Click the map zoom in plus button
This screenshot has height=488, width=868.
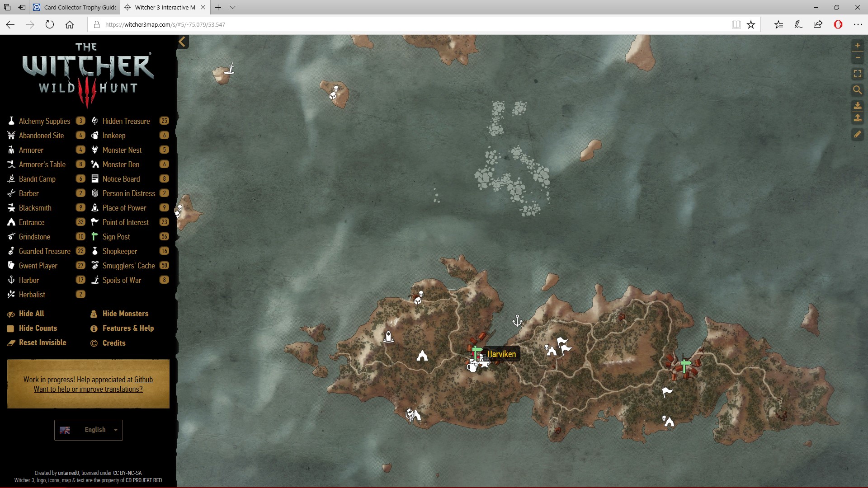[x=857, y=45]
